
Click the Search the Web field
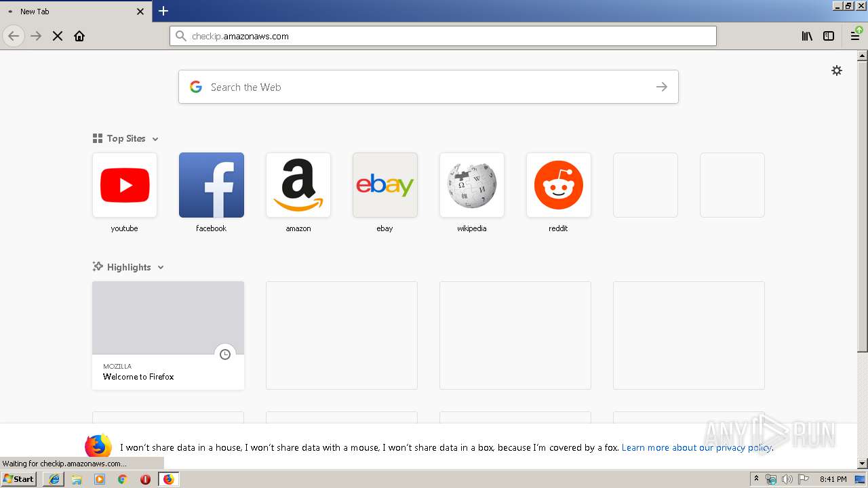tap(429, 87)
